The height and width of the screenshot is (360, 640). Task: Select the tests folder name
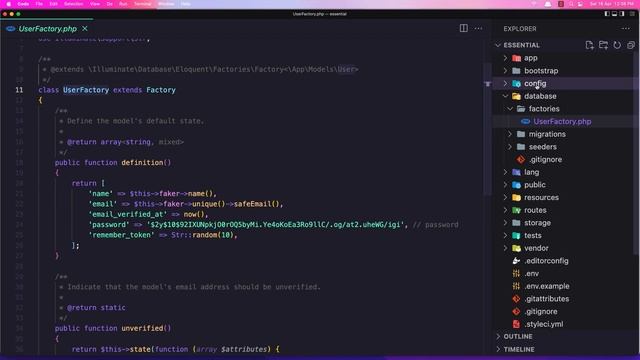(533, 236)
